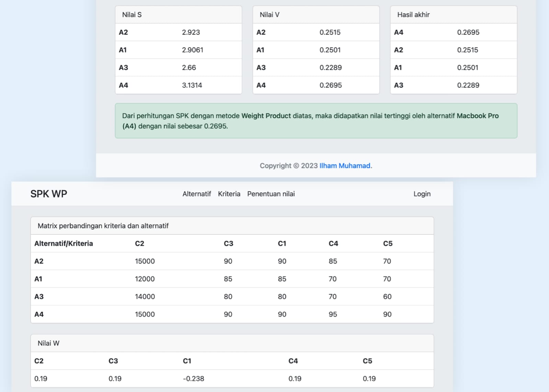Click the 2.923 value in Nilai S

click(x=191, y=32)
